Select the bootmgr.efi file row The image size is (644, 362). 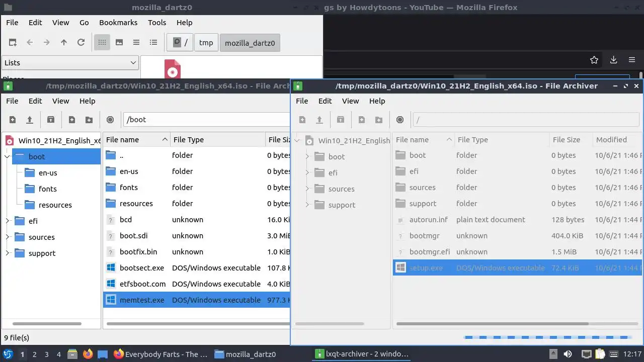(517, 252)
